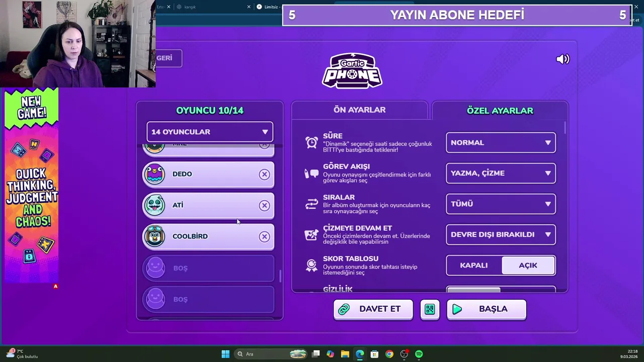Click the Gartic Phone logo
The image size is (644, 362).
tap(352, 71)
